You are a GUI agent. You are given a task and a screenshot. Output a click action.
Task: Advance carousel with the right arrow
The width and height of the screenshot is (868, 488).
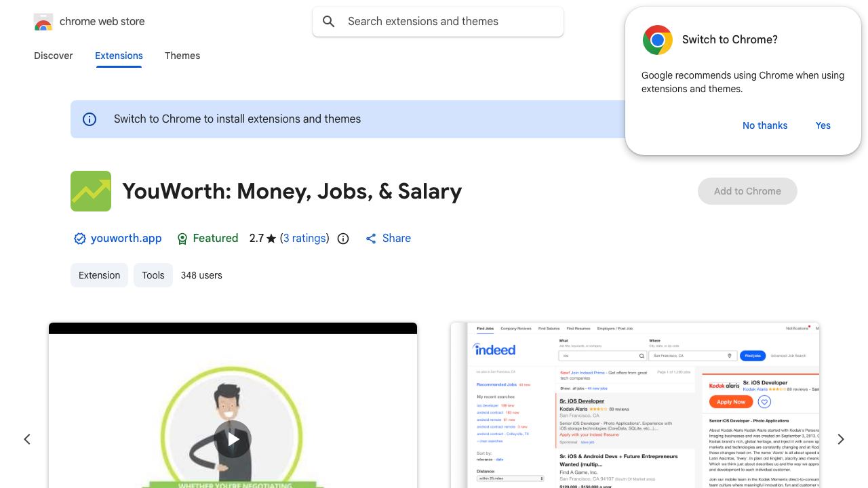point(841,439)
